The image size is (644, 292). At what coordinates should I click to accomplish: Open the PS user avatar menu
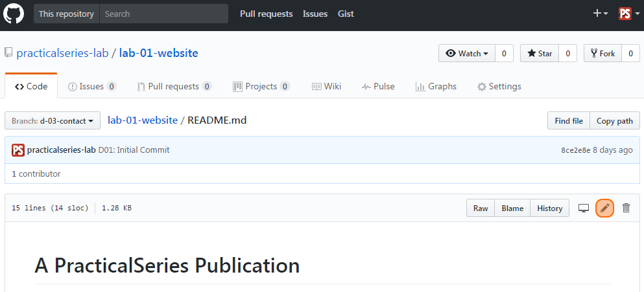tap(629, 14)
